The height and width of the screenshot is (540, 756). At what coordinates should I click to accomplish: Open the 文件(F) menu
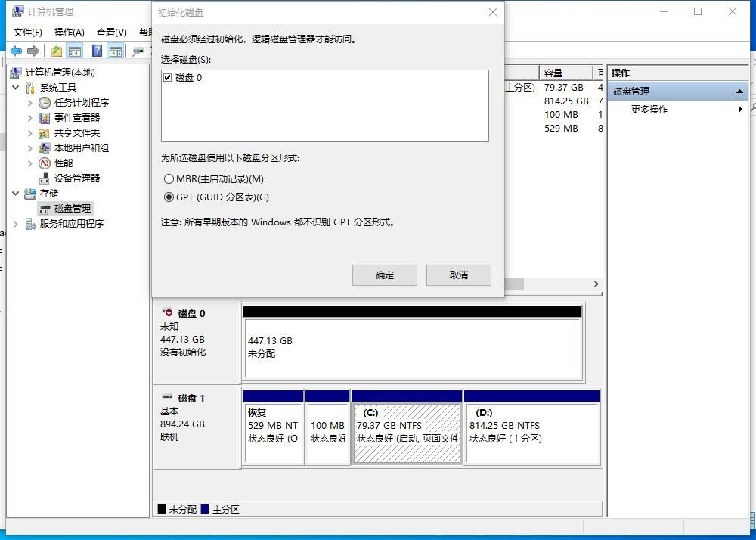point(28,32)
